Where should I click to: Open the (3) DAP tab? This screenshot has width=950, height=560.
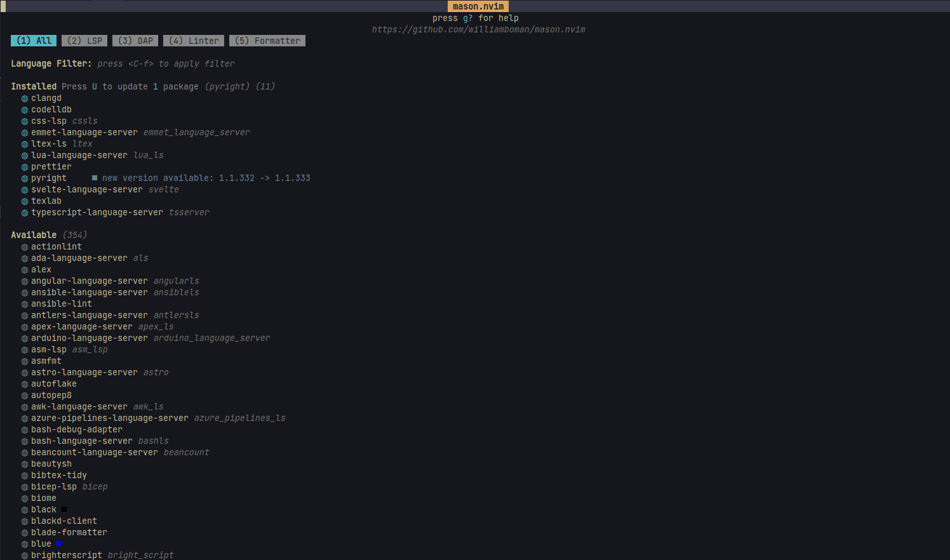click(135, 41)
